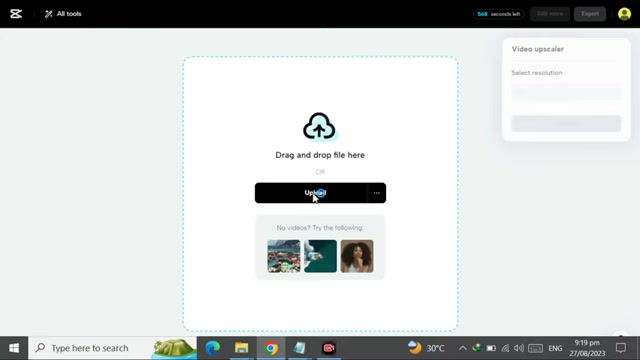Click the Video upscaler panel title
Viewport: 640px width, 360px height.
pyautogui.click(x=538, y=49)
